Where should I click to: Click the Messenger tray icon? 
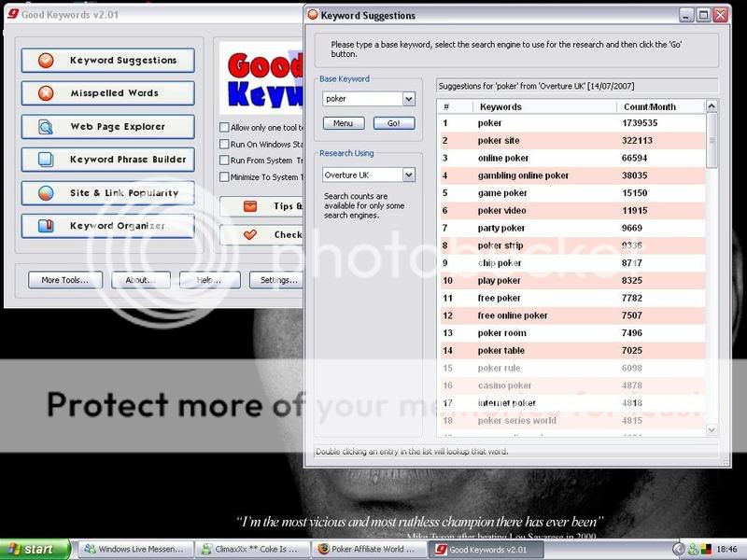[693, 550]
